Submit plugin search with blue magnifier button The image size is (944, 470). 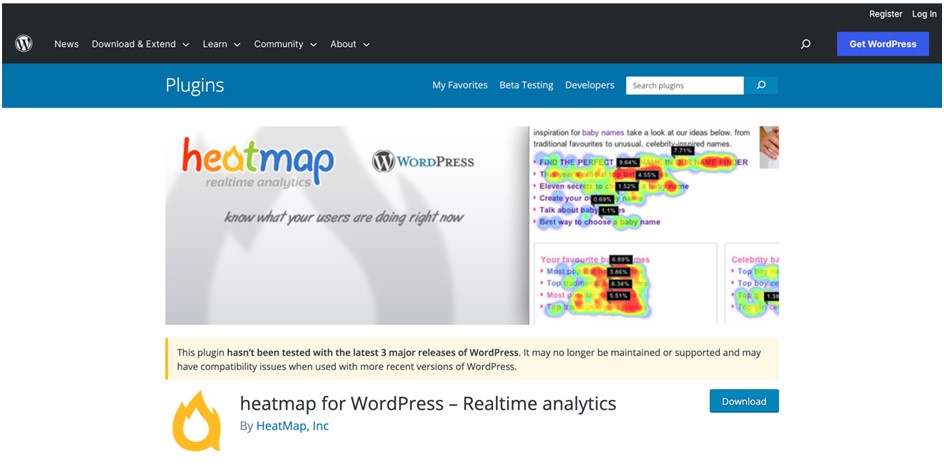pyautogui.click(x=761, y=85)
